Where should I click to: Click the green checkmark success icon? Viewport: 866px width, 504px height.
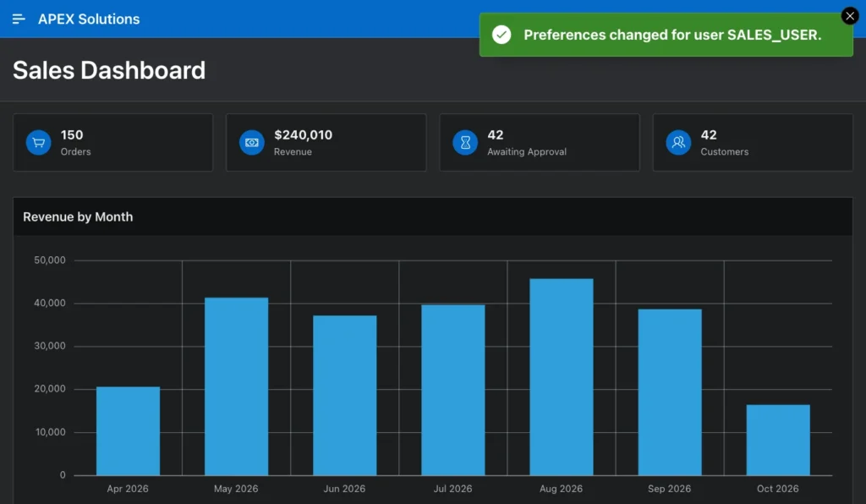pyautogui.click(x=502, y=35)
